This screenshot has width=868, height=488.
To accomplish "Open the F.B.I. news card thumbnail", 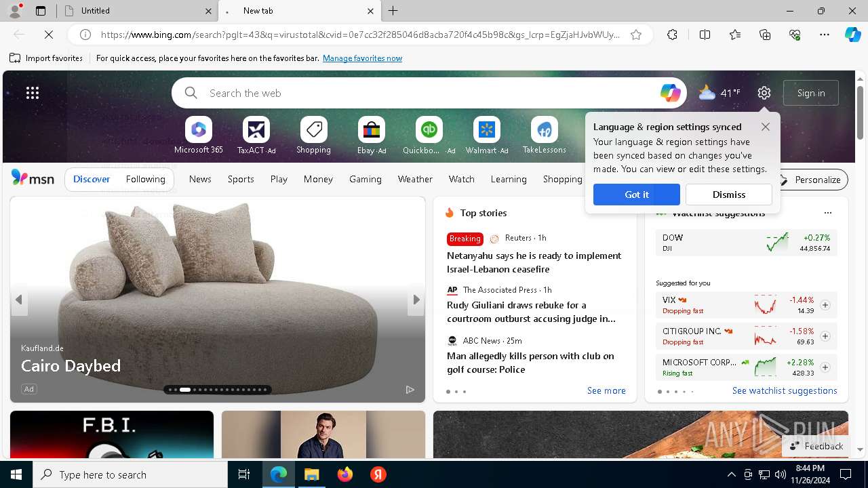I will click(x=112, y=434).
